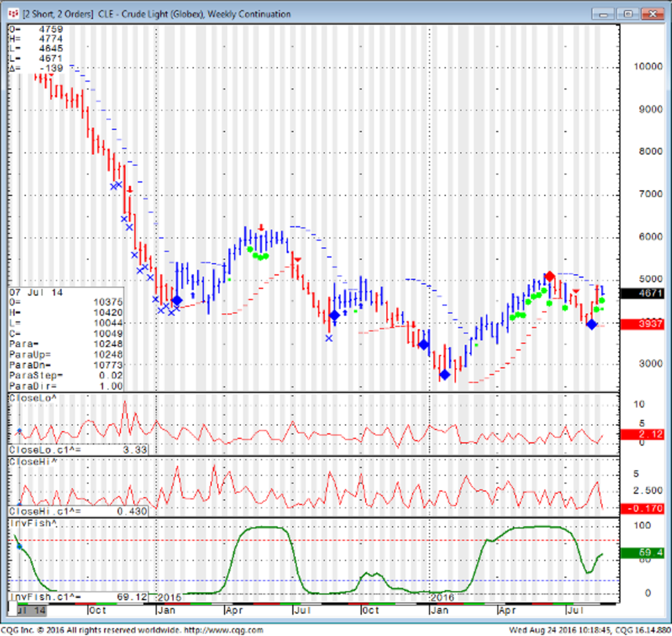This screenshot has width=672, height=636.
Task: Click the blue diamond at the 2016 low
Action: (x=445, y=375)
